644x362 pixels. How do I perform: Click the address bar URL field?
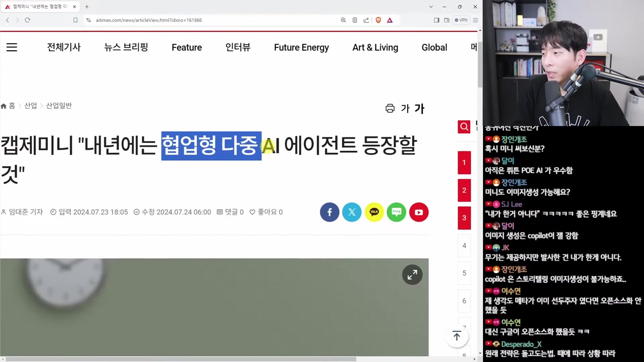pos(211,20)
